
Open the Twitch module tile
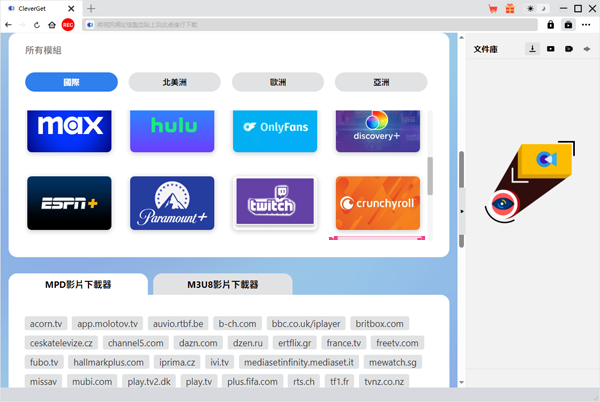(275, 202)
